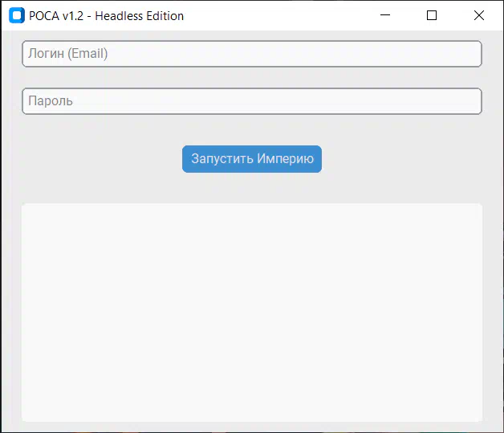Screen dimensions: 504x433
Task: Minimize the POCA v1.2 window
Action: click(x=384, y=15)
